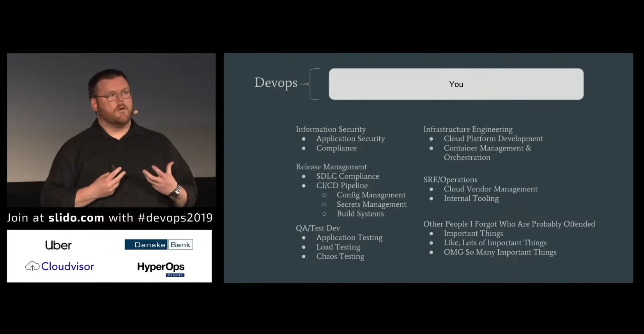Click the HyperOps sponsor logo

(x=161, y=268)
